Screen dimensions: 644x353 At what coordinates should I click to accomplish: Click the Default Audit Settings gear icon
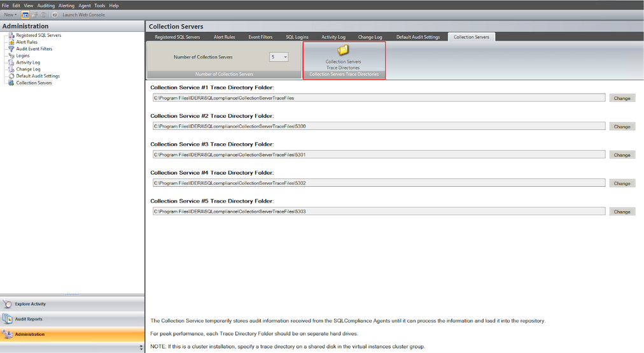[11, 76]
